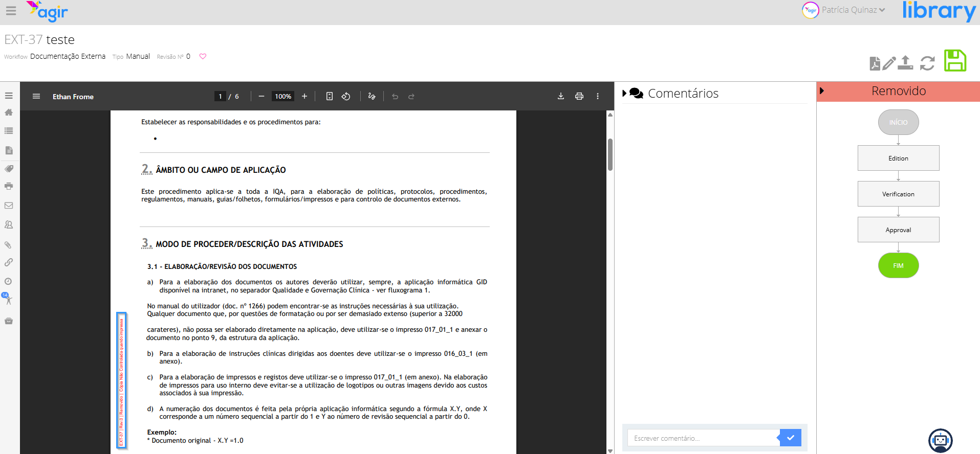The width and height of the screenshot is (980, 454).
Task: Save the document with green floppy icon
Action: coord(955,60)
